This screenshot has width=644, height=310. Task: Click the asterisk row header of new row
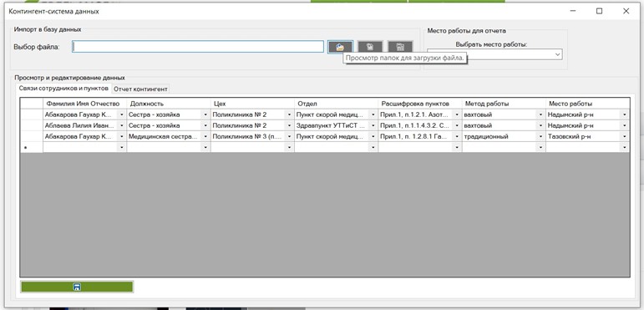(32, 147)
